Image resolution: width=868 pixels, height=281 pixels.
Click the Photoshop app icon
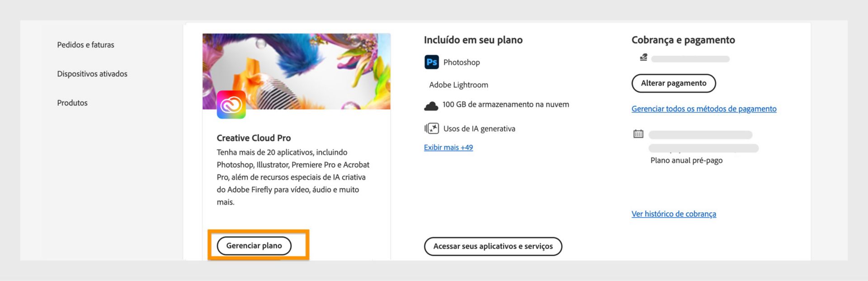431,62
